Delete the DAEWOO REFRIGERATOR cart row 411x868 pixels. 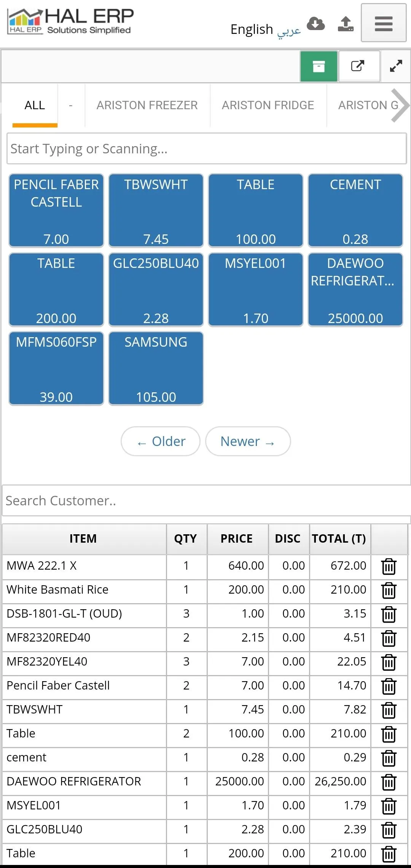coord(389,782)
